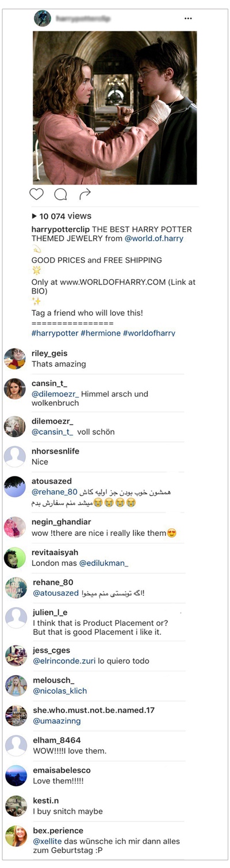Image resolution: width=230 pixels, height=868 pixels.
Task: Open the @edilukman_ mention
Action: point(103,563)
